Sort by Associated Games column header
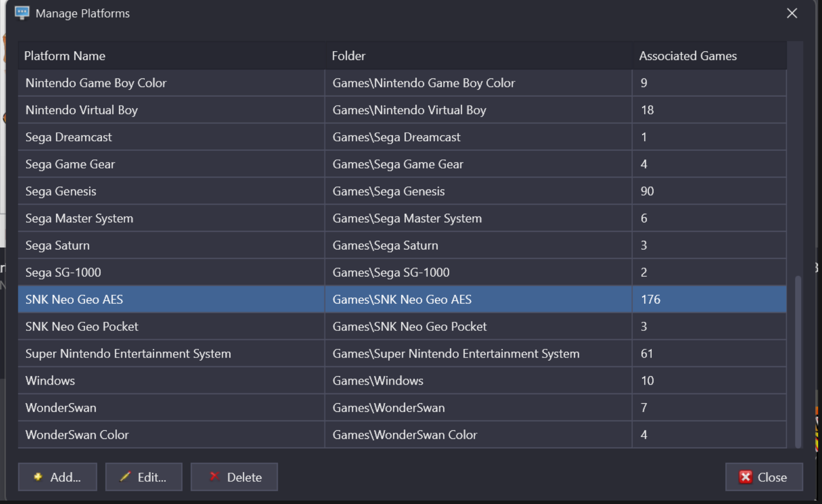This screenshot has height=504, width=822. click(709, 56)
